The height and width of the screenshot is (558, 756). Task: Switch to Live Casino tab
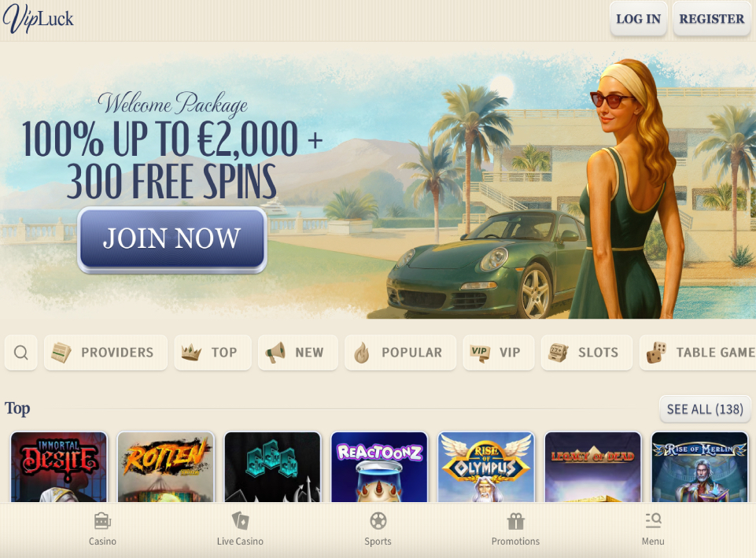click(240, 529)
